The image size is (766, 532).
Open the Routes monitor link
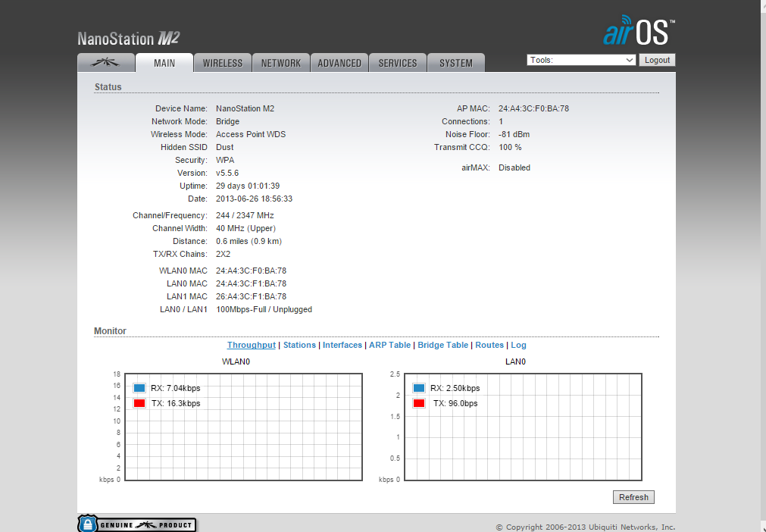(x=489, y=345)
